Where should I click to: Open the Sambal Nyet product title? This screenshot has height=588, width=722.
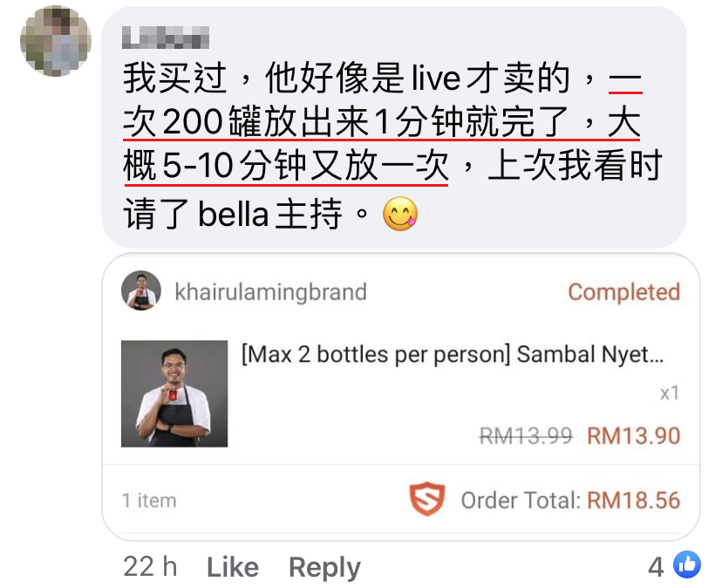453,355
